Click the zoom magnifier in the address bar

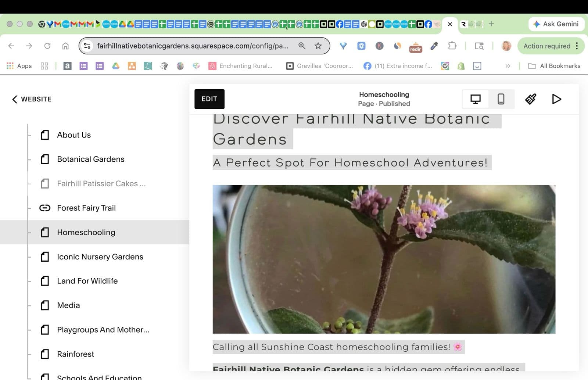(x=302, y=46)
